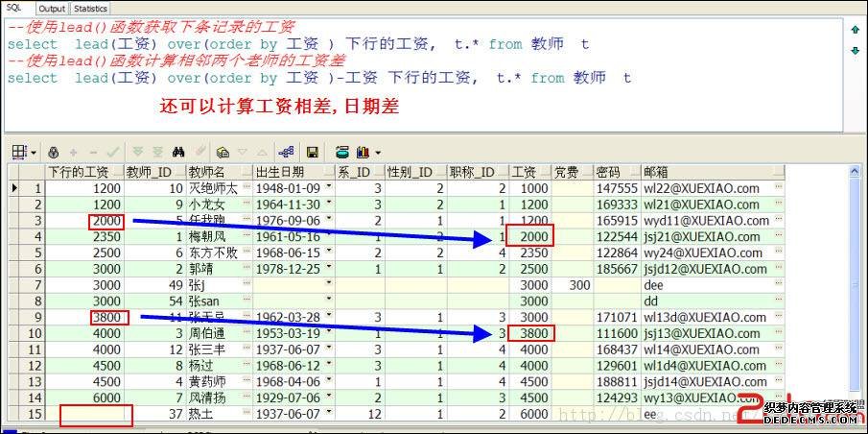
Task: Open the bar chart icon dropdown arrow
Action: [378, 152]
